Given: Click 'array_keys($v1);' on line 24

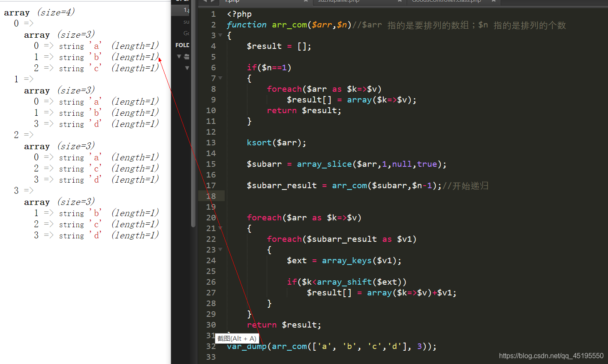Looking at the screenshot, I should point(361,261).
